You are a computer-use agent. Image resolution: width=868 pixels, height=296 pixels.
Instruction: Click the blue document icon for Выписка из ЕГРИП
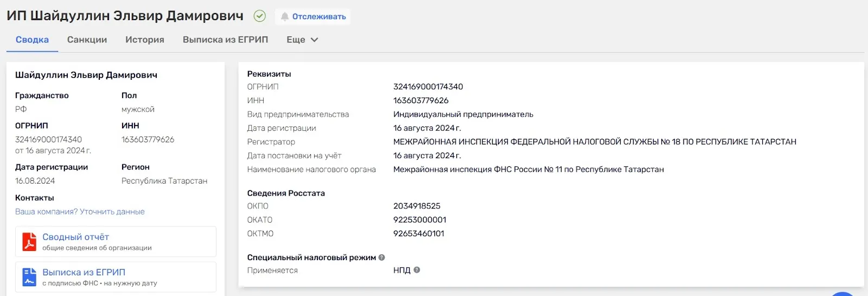click(x=29, y=277)
